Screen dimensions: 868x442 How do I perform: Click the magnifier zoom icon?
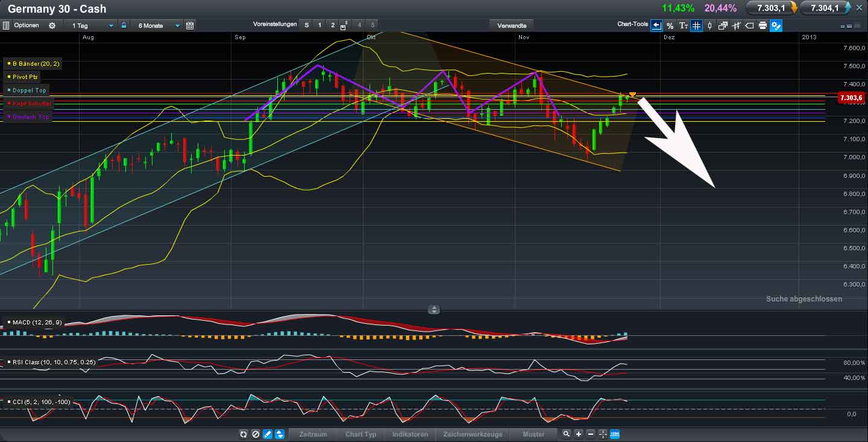pos(567,434)
